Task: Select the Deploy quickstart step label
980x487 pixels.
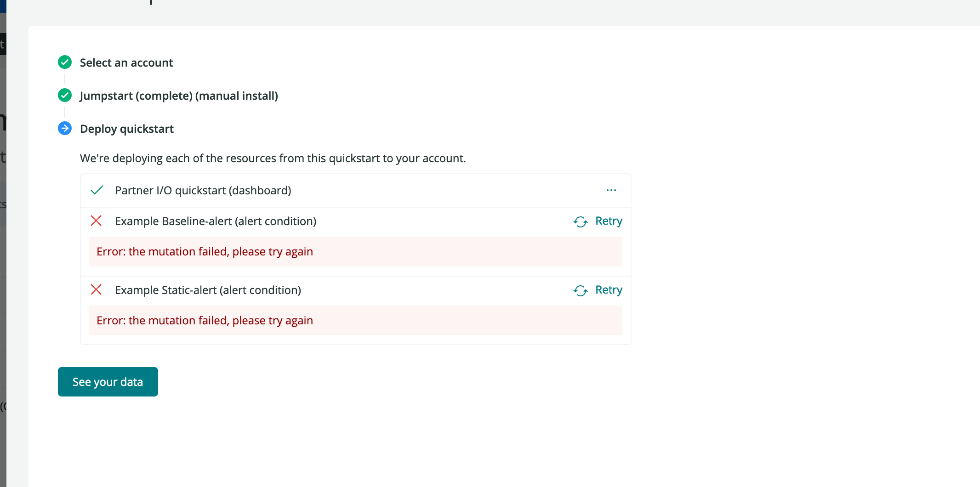Action: click(127, 129)
